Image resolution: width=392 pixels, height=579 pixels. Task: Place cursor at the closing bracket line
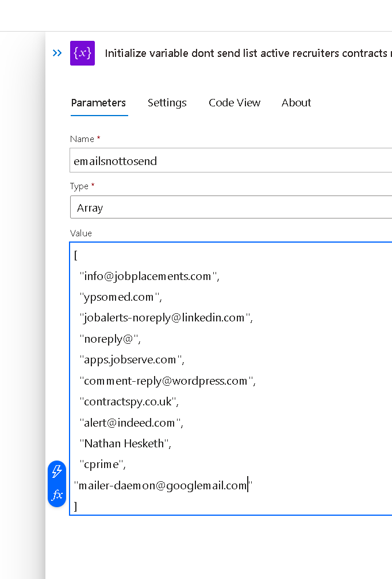[76, 506]
